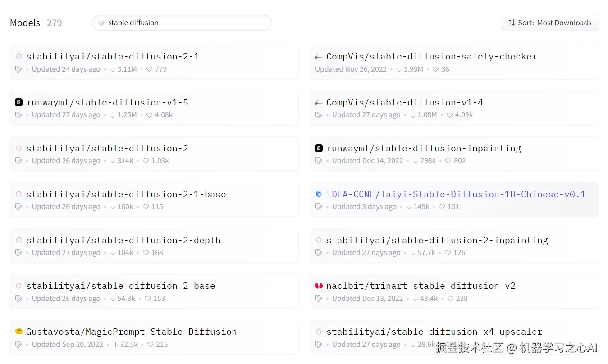The width and height of the screenshot is (608, 364).
Task: Click the tags icon under stable-diffusion-x4-upscaler
Action: [x=319, y=344]
